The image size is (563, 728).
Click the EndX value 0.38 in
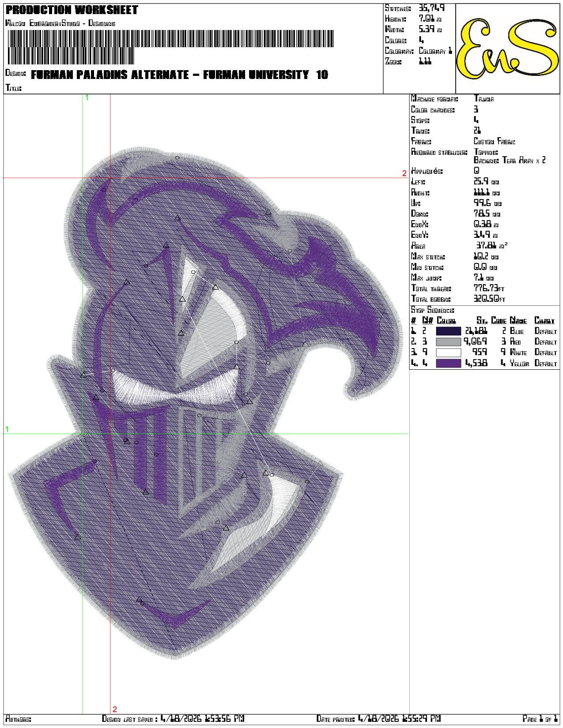(x=486, y=224)
